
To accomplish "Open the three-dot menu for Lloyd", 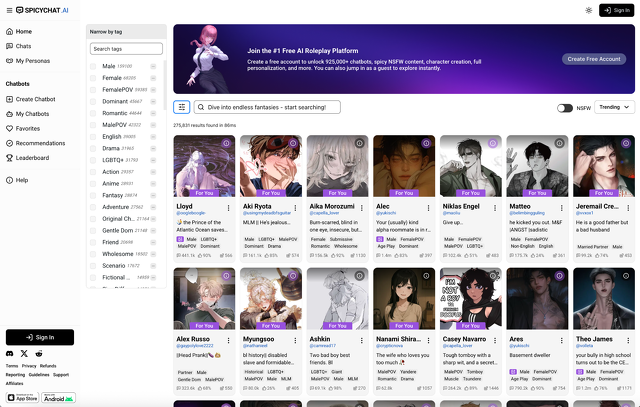I will click(229, 208).
